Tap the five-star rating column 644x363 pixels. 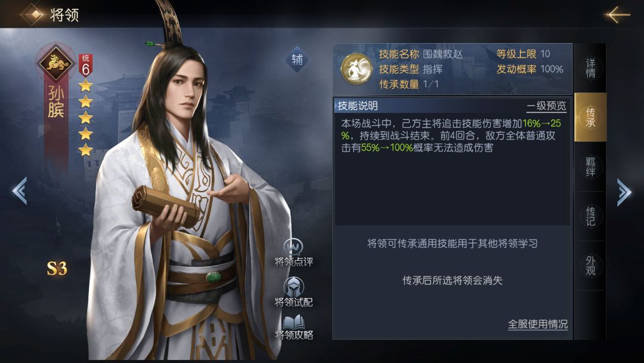point(85,118)
